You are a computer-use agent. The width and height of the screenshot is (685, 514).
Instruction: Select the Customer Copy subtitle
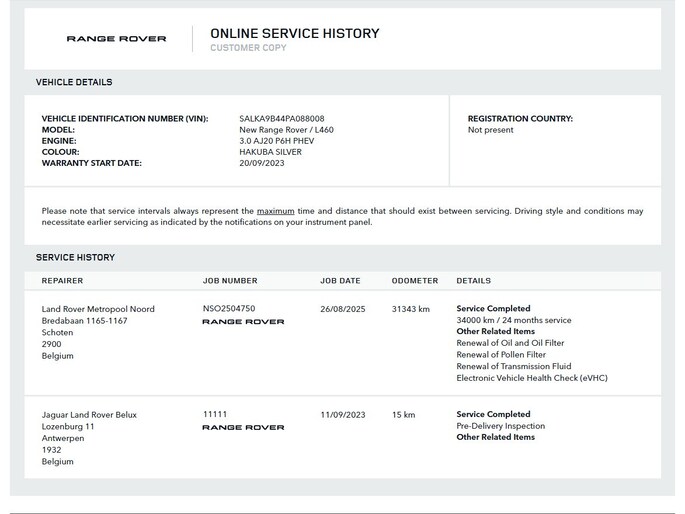point(248,48)
